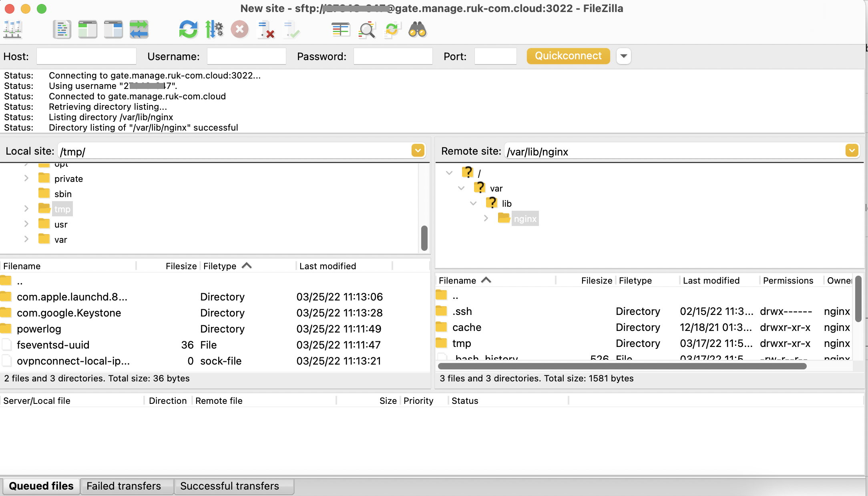Expand the nginx folder in remote tree

pyautogui.click(x=486, y=218)
